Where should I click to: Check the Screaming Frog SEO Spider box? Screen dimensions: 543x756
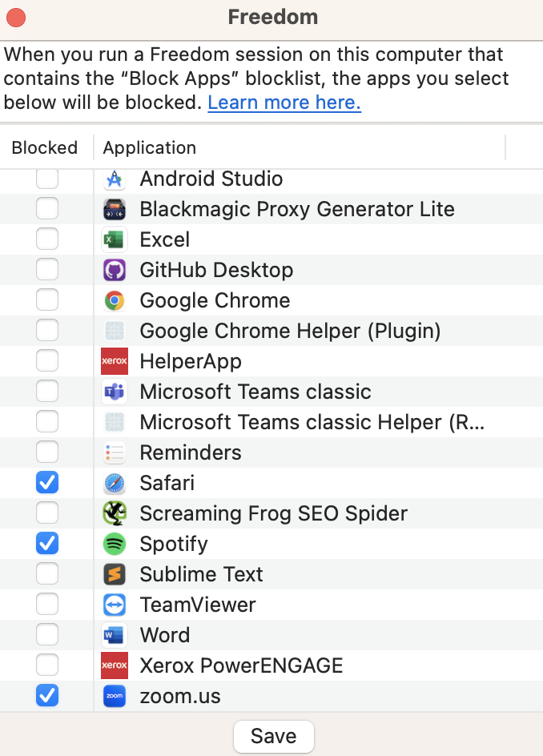click(47, 513)
